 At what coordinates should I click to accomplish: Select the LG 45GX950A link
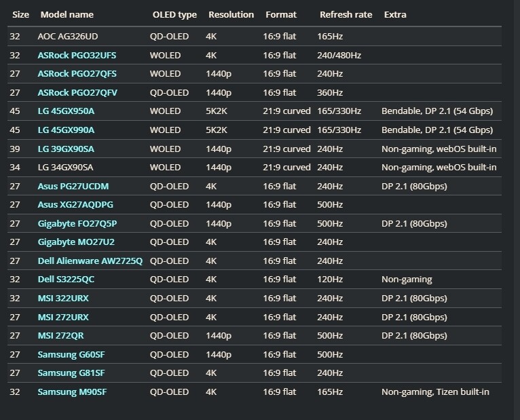(66, 111)
